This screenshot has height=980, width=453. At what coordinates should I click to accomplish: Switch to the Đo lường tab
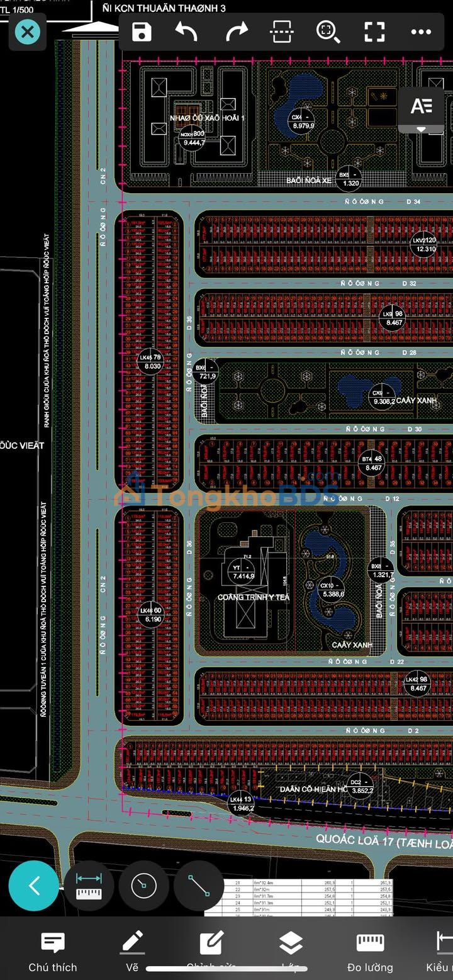(x=370, y=952)
